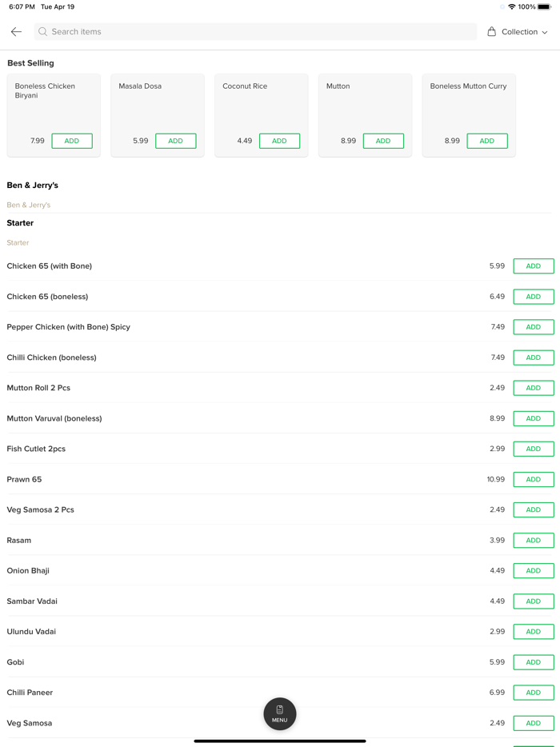Add Masala Dosa to order
The height and width of the screenshot is (747, 560).
[175, 141]
